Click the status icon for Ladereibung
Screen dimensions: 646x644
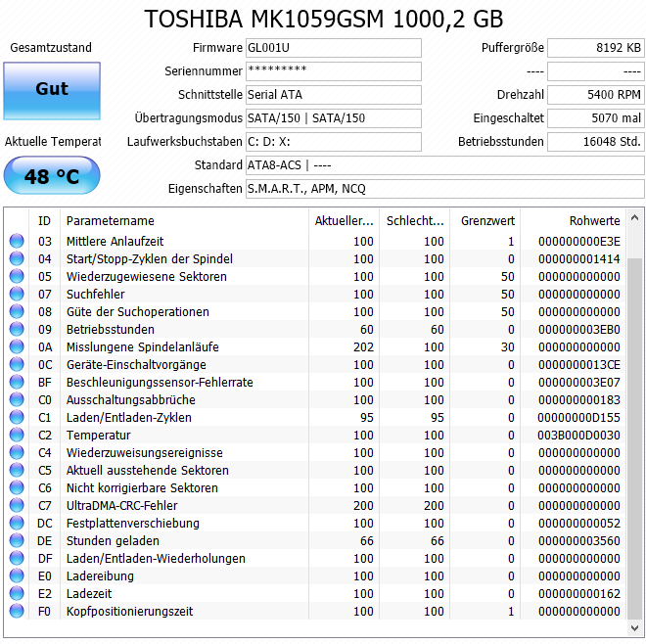(x=17, y=575)
